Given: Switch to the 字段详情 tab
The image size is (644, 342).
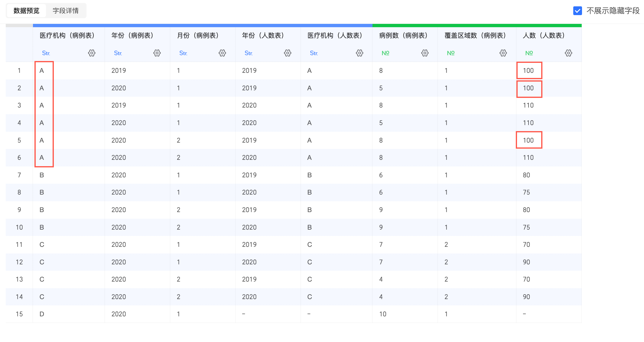Looking at the screenshot, I should click(66, 11).
